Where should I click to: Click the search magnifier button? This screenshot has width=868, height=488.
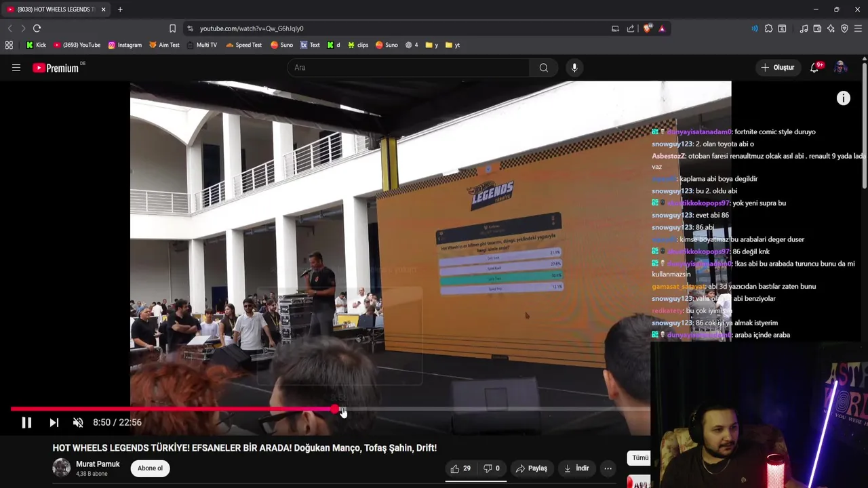(x=543, y=68)
